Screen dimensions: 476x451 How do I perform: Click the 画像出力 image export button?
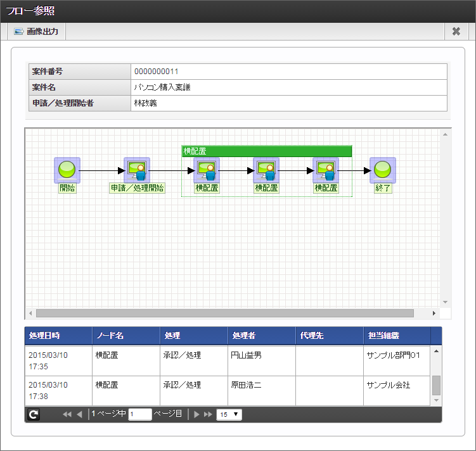(36, 32)
